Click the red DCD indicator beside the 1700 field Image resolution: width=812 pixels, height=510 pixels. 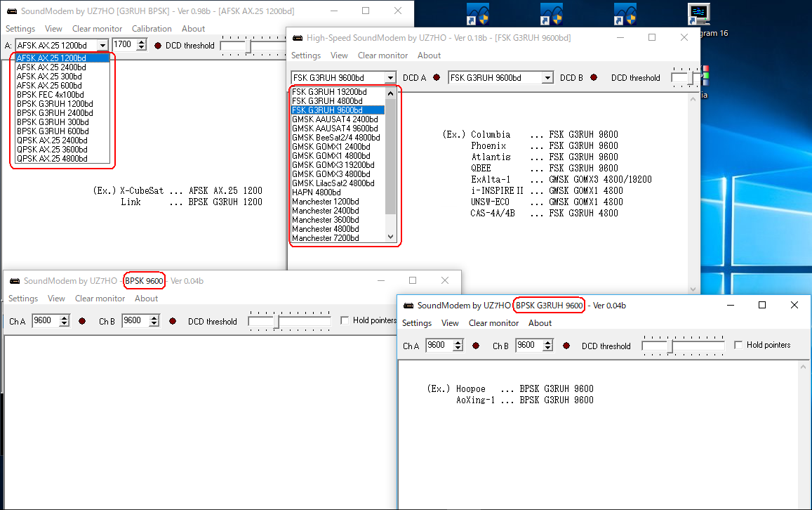coord(158,46)
